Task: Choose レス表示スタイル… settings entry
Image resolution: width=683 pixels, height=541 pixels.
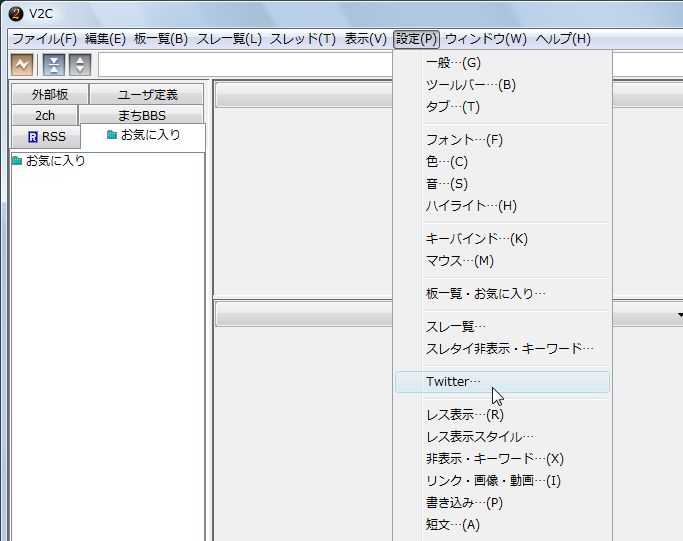Action: click(x=502, y=436)
